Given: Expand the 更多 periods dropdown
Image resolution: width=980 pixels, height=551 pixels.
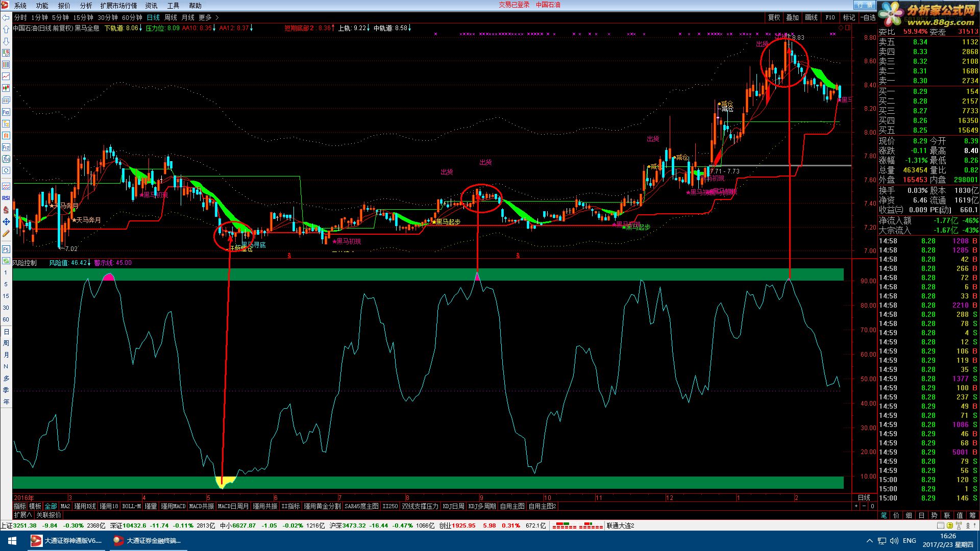Looking at the screenshot, I should tap(208, 17).
